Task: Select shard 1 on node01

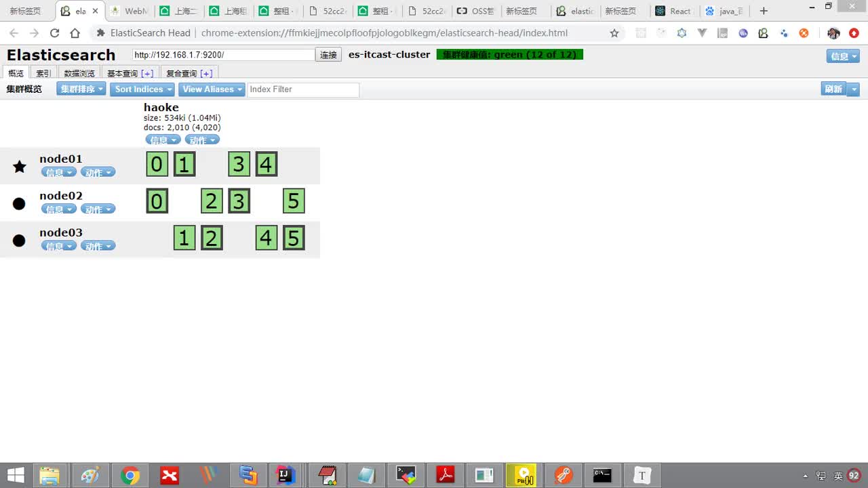Action: 184,164
